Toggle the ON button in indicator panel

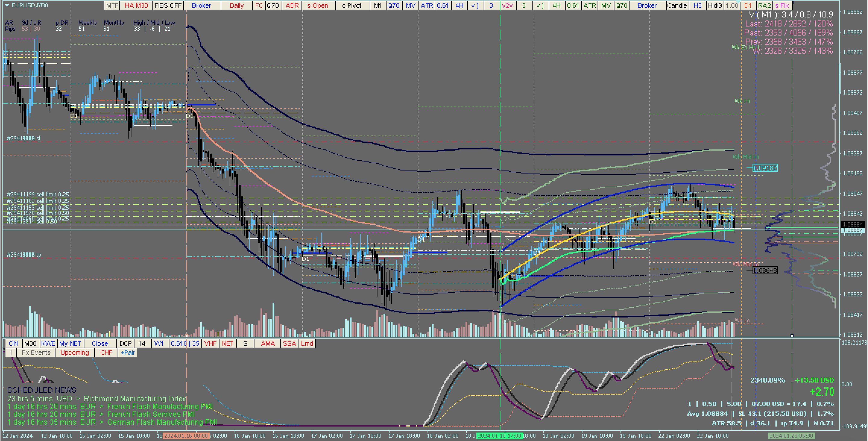tap(14, 343)
